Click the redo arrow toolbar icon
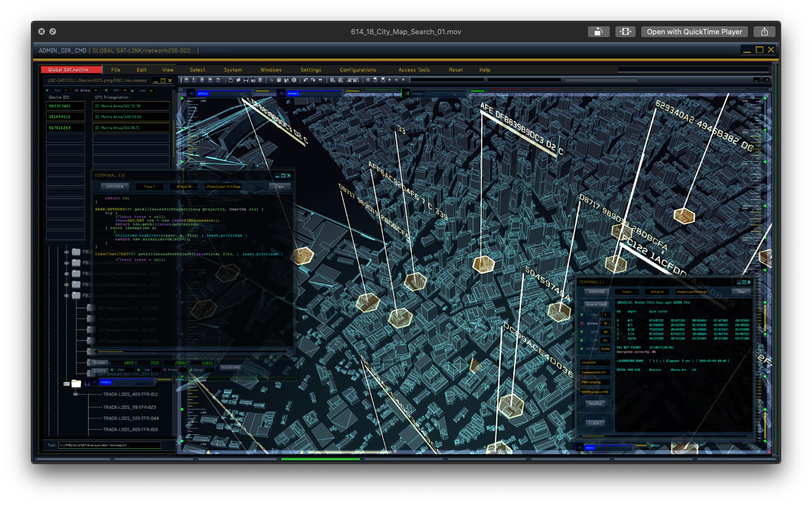 pyautogui.click(x=313, y=80)
